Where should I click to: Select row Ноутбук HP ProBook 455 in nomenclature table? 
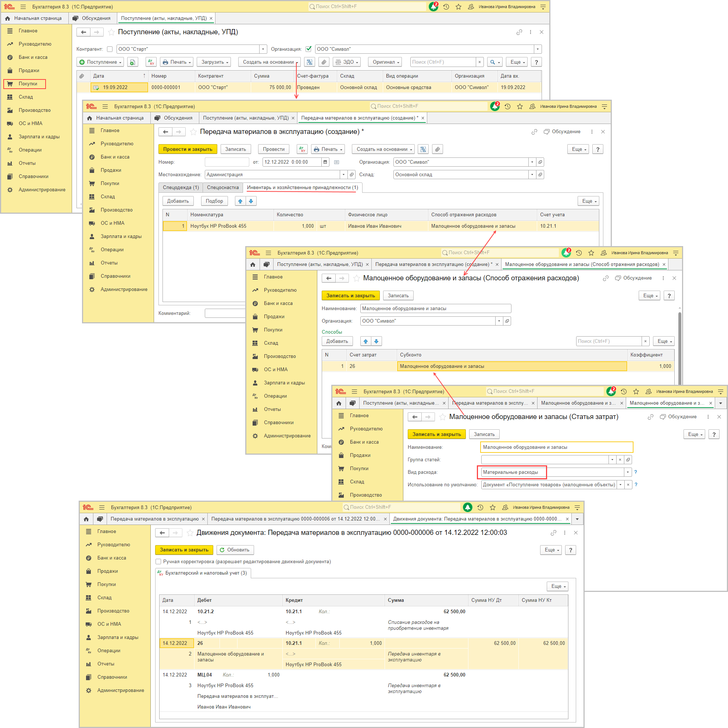point(381,226)
